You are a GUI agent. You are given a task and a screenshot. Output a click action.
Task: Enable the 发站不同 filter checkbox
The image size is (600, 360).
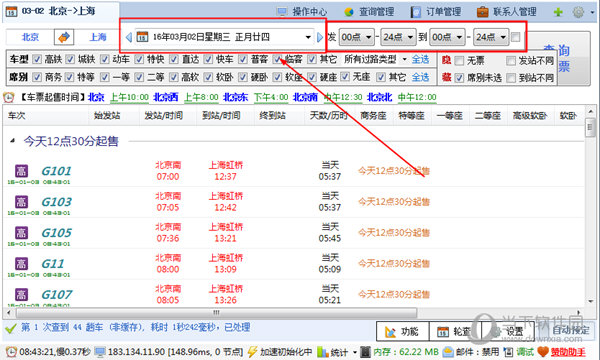pyautogui.click(x=511, y=60)
